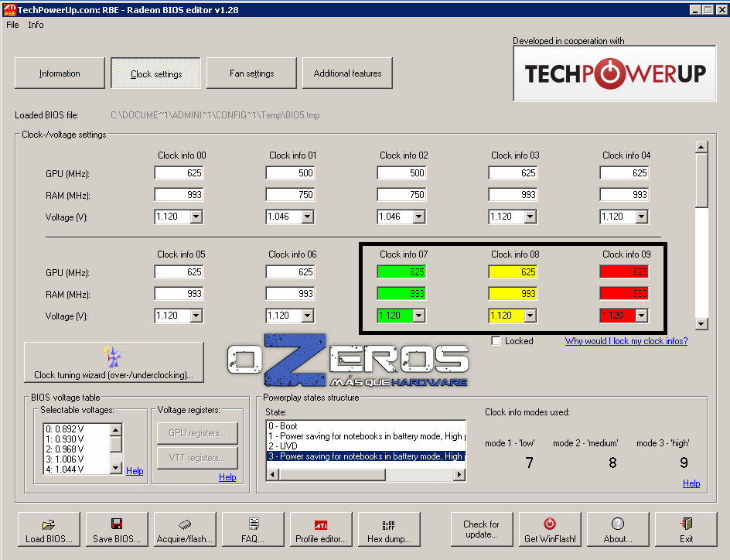Click the Save BIOS floppy disk icon
This screenshot has width=730, height=560.
pyautogui.click(x=117, y=524)
